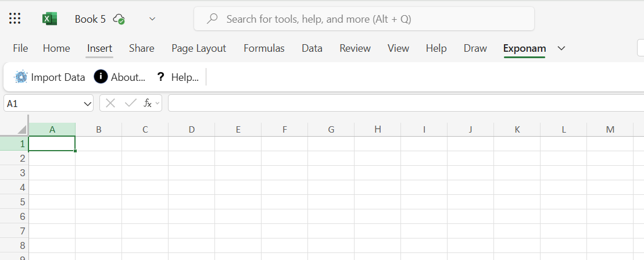Select column I header
644x260 pixels.
[x=424, y=130]
